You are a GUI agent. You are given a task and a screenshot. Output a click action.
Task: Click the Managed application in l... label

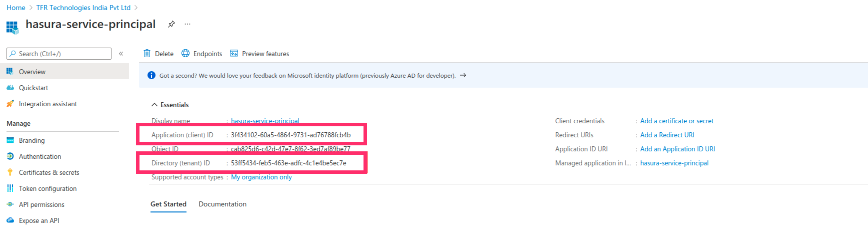pyautogui.click(x=593, y=163)
